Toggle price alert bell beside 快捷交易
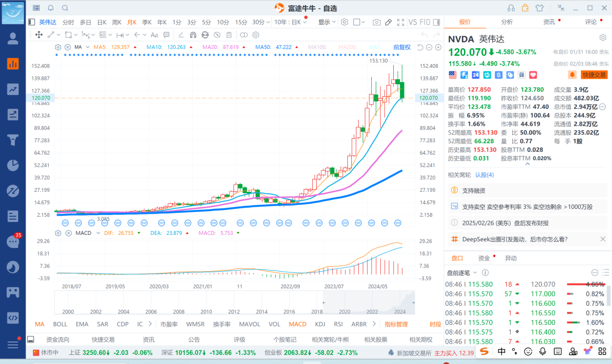 pos(572,74)
